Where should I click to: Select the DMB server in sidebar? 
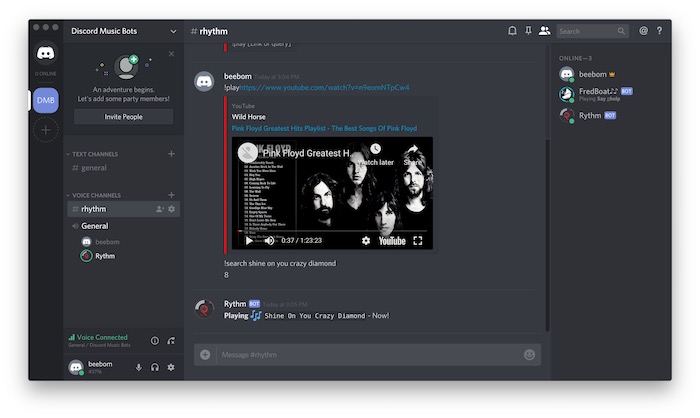(46, 100)
